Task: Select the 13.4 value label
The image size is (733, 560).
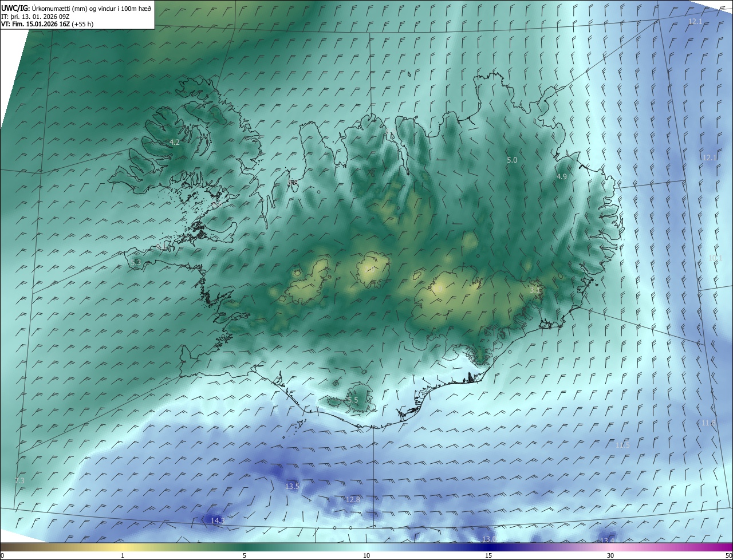Action: coord(607,540)
